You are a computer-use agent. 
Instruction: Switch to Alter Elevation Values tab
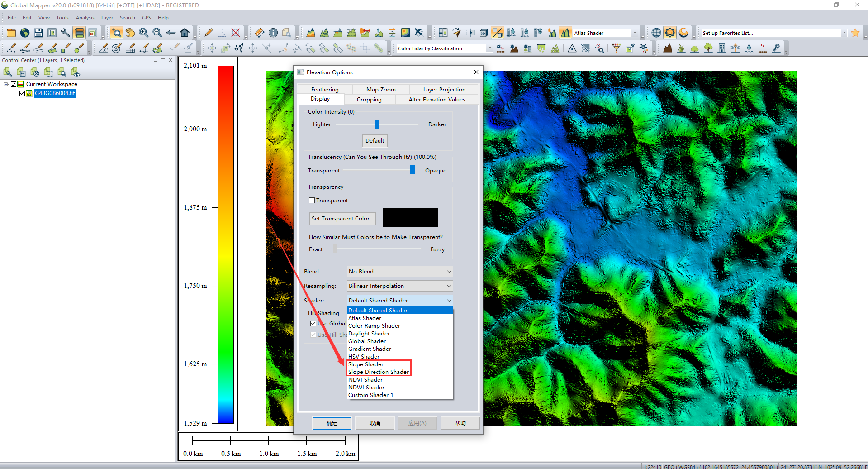(x=437, y=100)
